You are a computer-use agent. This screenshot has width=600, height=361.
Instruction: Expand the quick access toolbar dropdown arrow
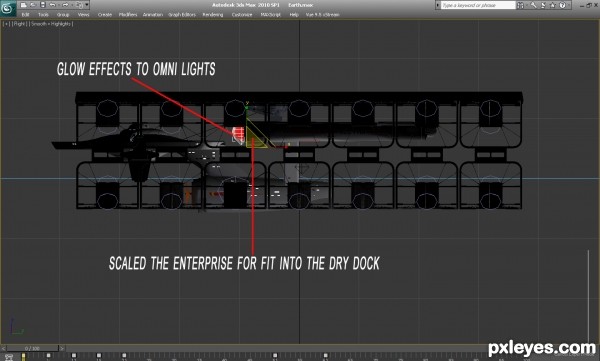[x=87, y=5]
